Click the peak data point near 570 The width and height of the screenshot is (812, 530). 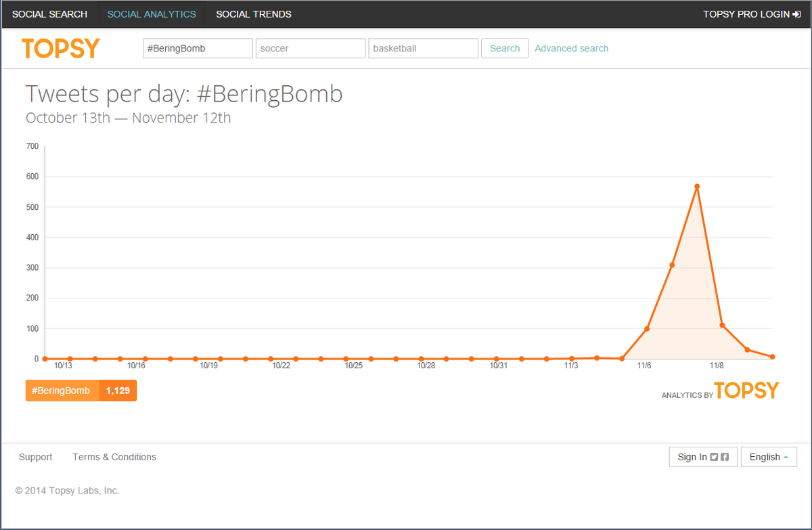click(697, 186)
